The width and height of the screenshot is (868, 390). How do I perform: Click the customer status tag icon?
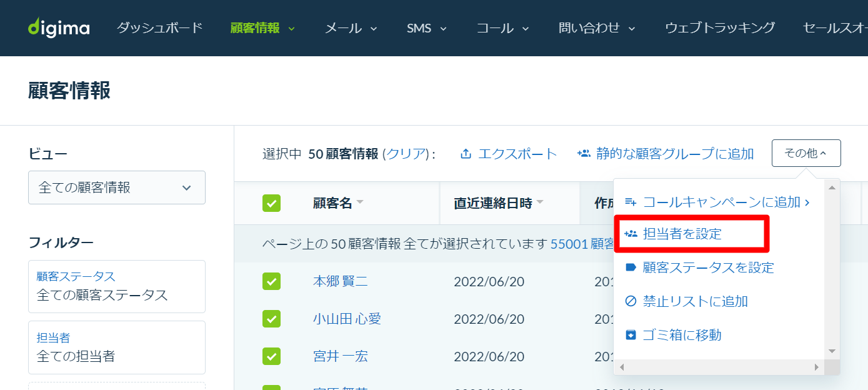click(631, 267)
